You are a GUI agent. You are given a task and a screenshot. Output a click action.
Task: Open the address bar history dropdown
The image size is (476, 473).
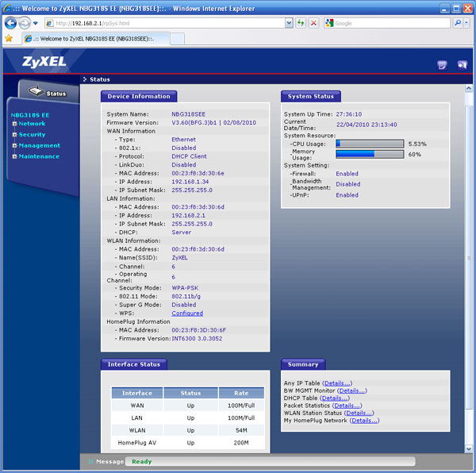(289, 23)
